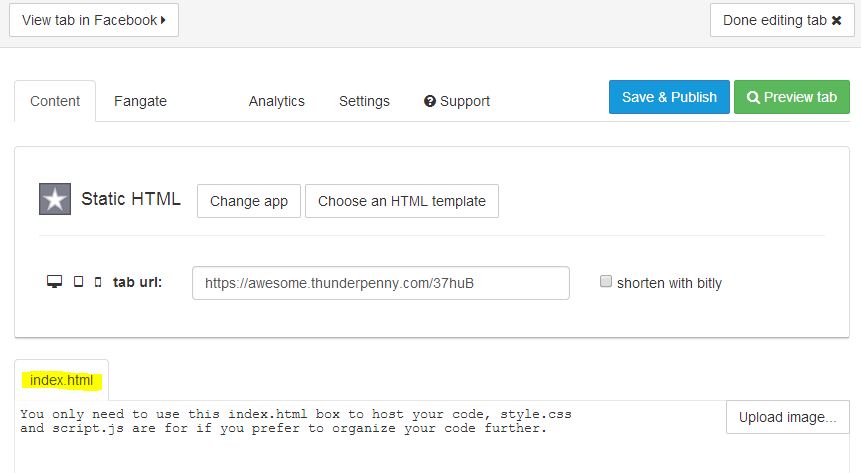Select the mobile phone preview icon
This screenshot has width=861, height=473.
click(x=98, y=282)
